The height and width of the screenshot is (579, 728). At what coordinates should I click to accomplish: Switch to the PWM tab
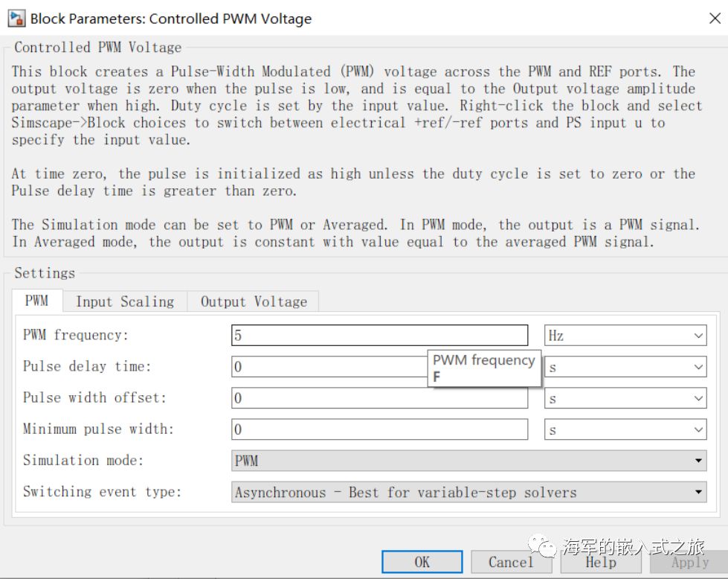(x=36, y=301)
